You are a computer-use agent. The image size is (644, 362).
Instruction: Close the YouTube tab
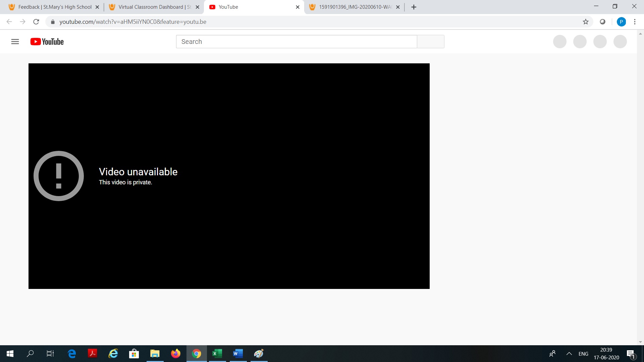[298, 7]
